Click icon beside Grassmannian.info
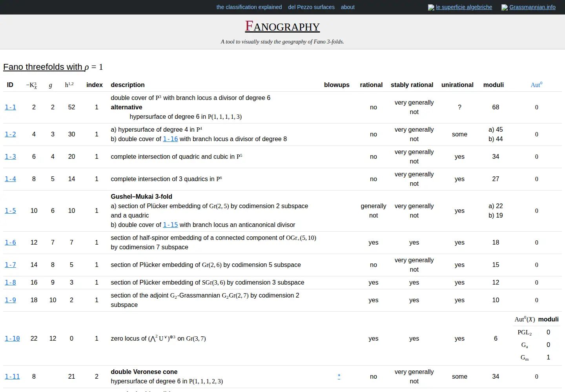This screenshot has height=392, width=565. [505, 7]
